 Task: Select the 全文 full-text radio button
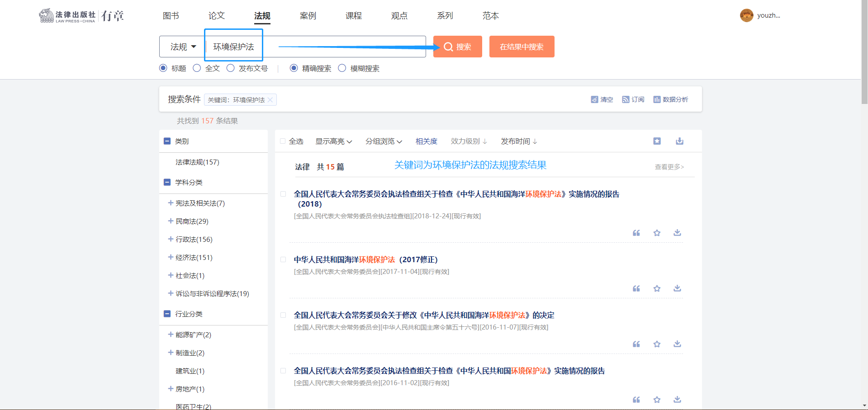(197, 68)
